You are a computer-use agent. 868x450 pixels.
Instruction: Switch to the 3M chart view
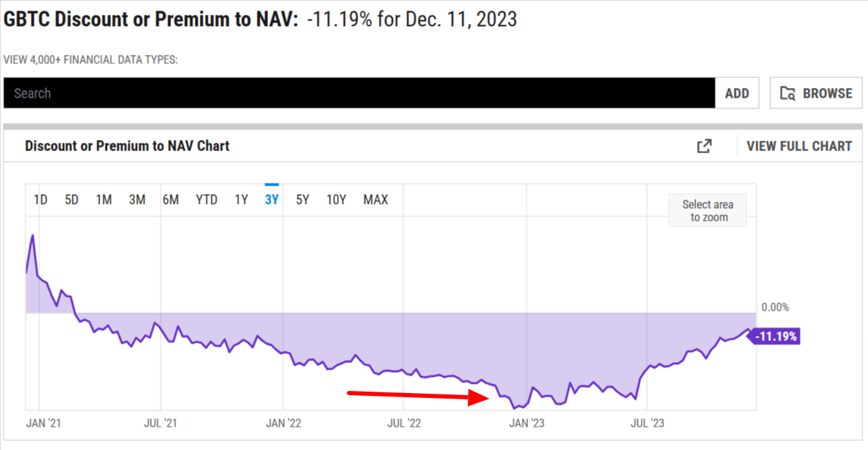click(x=137, y=200)
